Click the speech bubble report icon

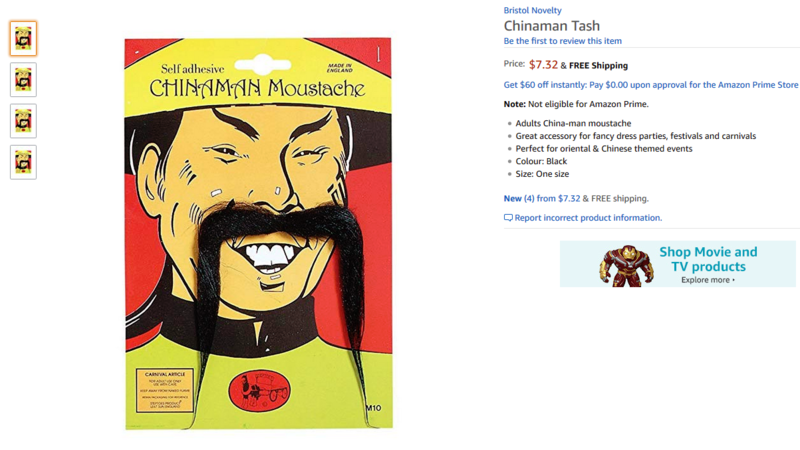click(x=508, y=218)
